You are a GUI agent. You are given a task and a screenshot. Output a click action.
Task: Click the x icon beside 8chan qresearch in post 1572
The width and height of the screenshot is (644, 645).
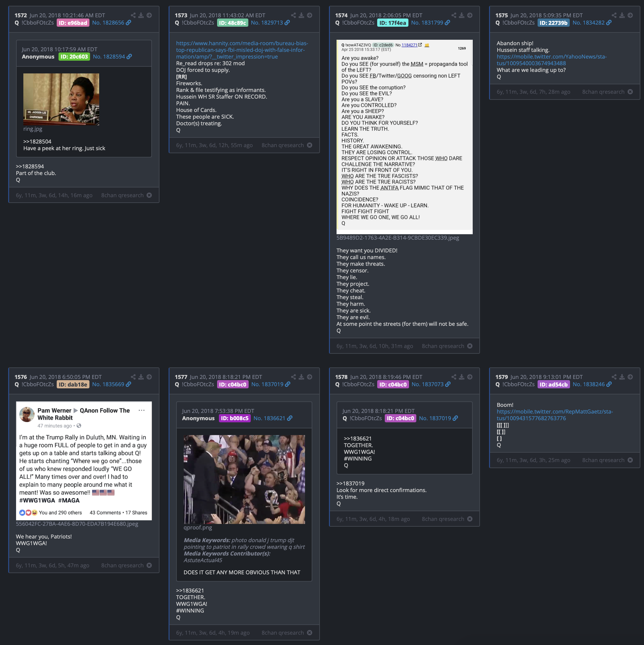pos(149,195)
